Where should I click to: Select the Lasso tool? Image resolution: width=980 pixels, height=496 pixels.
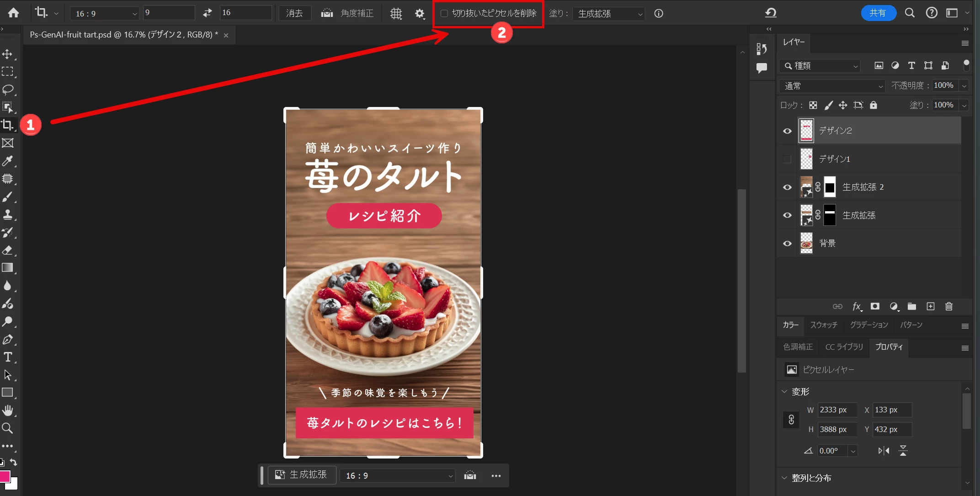[x=8, y=89]
